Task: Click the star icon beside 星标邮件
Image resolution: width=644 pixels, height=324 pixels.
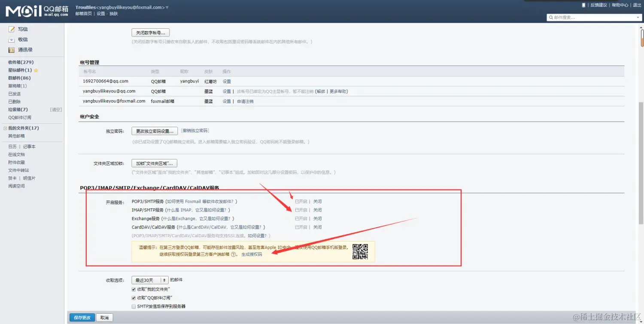Action: (36, 70)
